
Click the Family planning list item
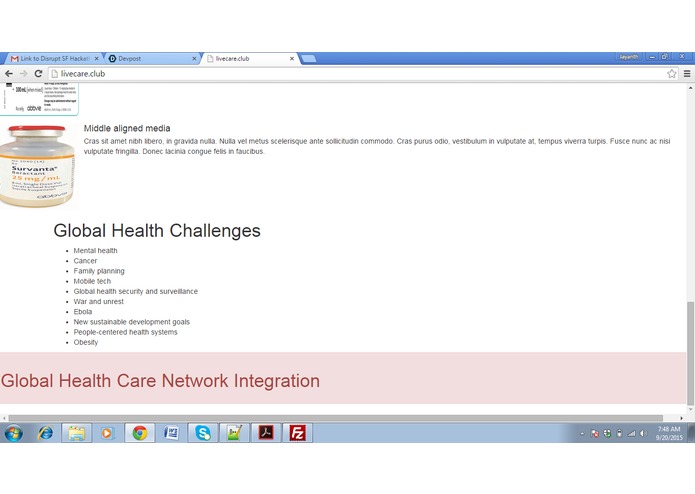[x=99, y=271]
